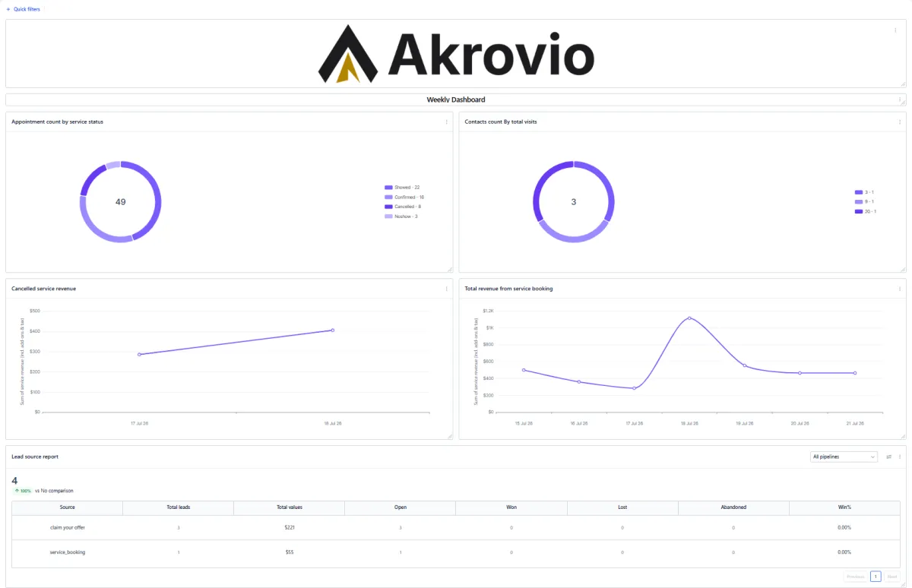Select the Win% column header
This screenshot has width=912, height=588.
click(x=844, y=507)
